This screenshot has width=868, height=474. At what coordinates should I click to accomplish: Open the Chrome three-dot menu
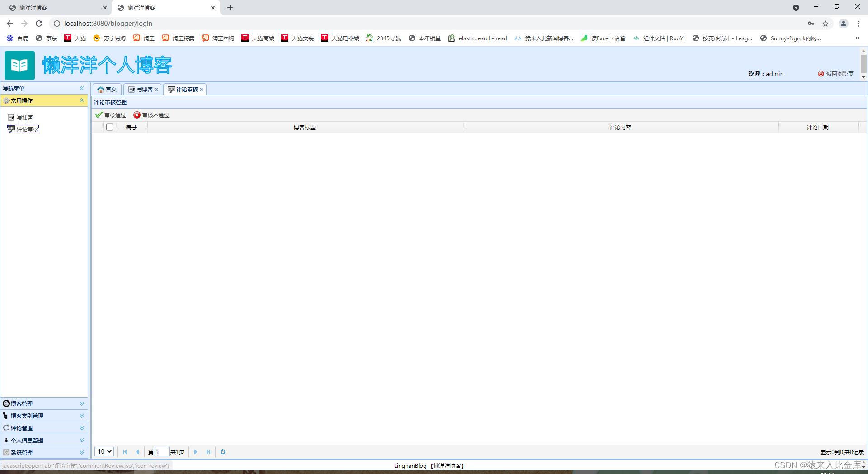pyautogui.click(x=858, y=24)
